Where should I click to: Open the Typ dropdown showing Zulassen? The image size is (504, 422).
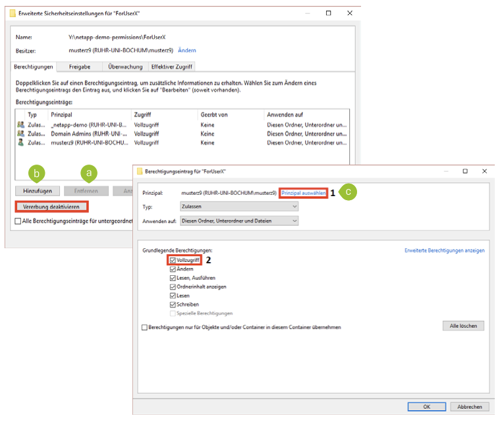(x=239, y=207)
